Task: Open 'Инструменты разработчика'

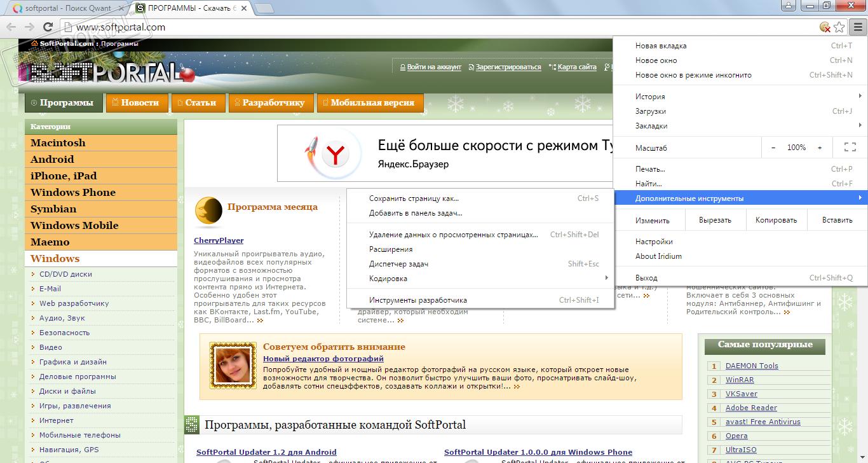Action: [480, 300]
